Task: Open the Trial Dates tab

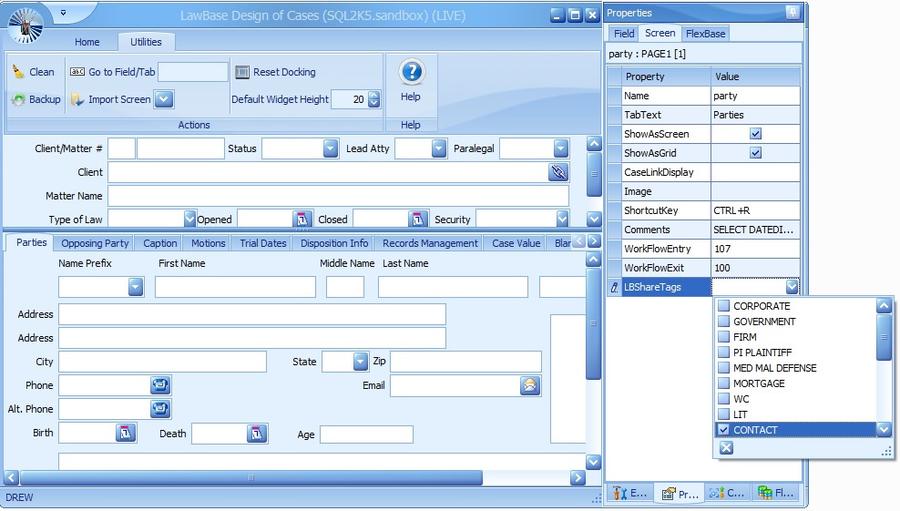Action: click(x=263, y=243)
